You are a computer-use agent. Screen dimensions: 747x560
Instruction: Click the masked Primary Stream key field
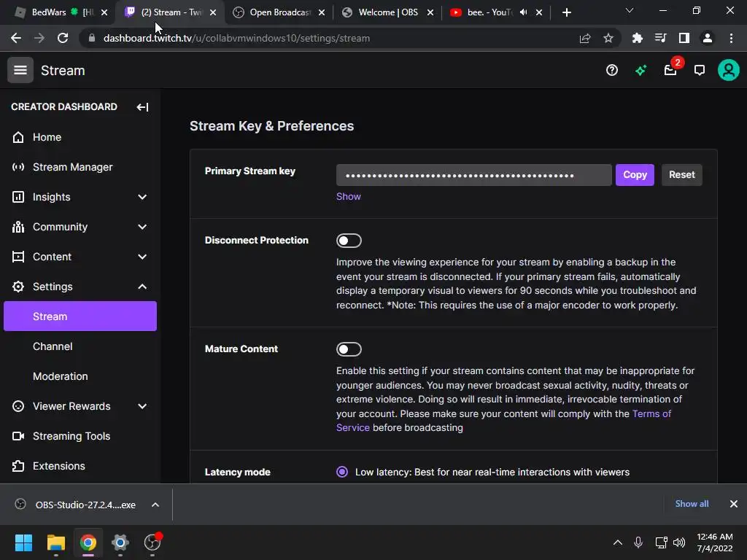coord(474,175)
